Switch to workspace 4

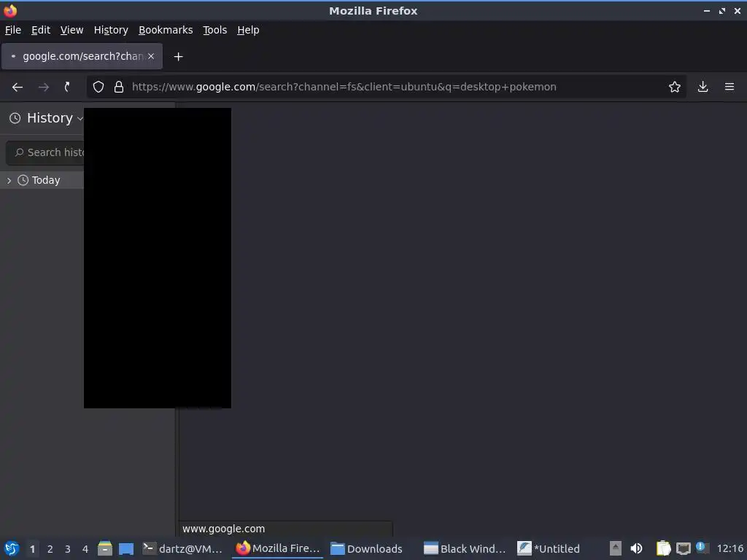click(85, 549)
